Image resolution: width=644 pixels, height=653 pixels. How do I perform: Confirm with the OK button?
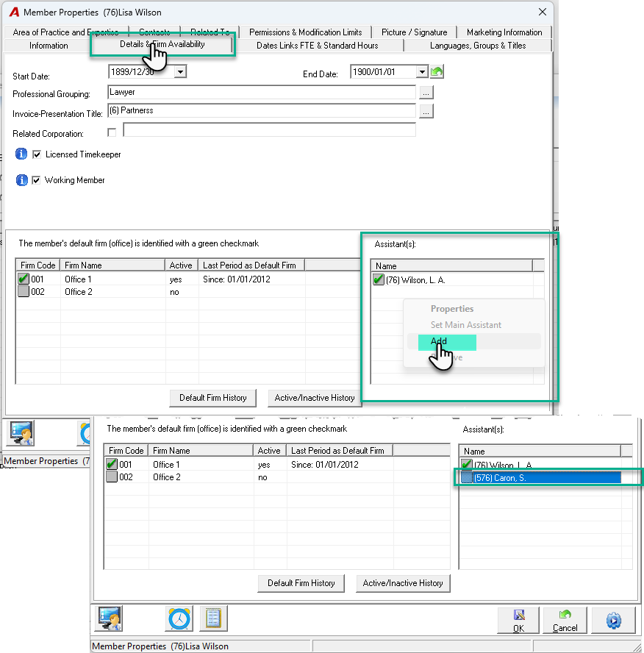click(518, 621)
